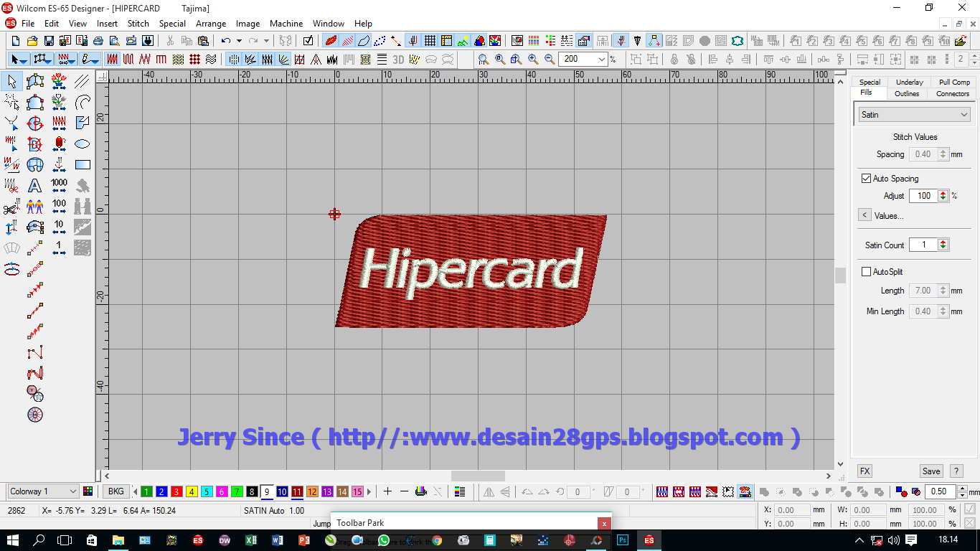
Task: Open File Explorer from the taskbar
Action: pos(118,540)
